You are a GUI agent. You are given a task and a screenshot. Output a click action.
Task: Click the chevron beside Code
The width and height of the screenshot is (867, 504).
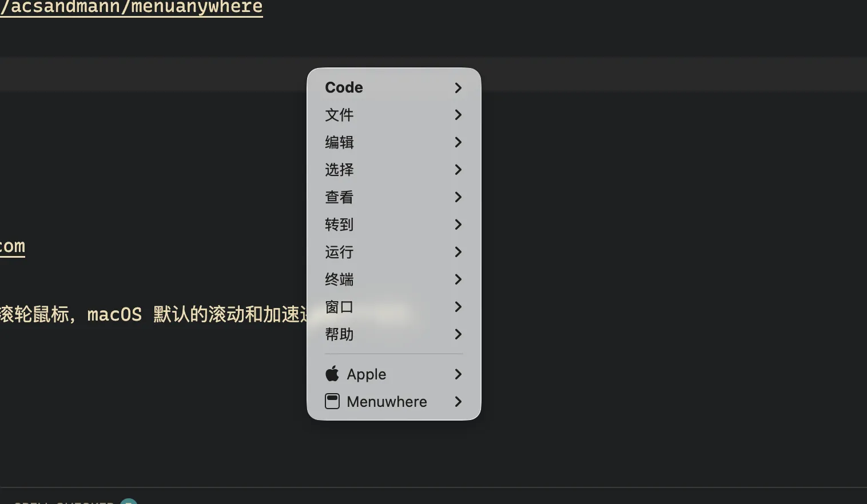tap(458, 87)
